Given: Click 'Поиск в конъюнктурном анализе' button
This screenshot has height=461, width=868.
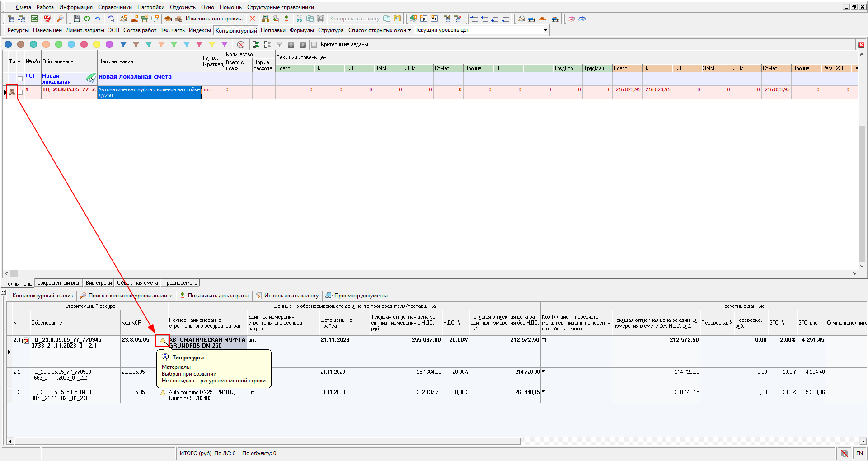Looking at the screenshot, I should point(126,296).
